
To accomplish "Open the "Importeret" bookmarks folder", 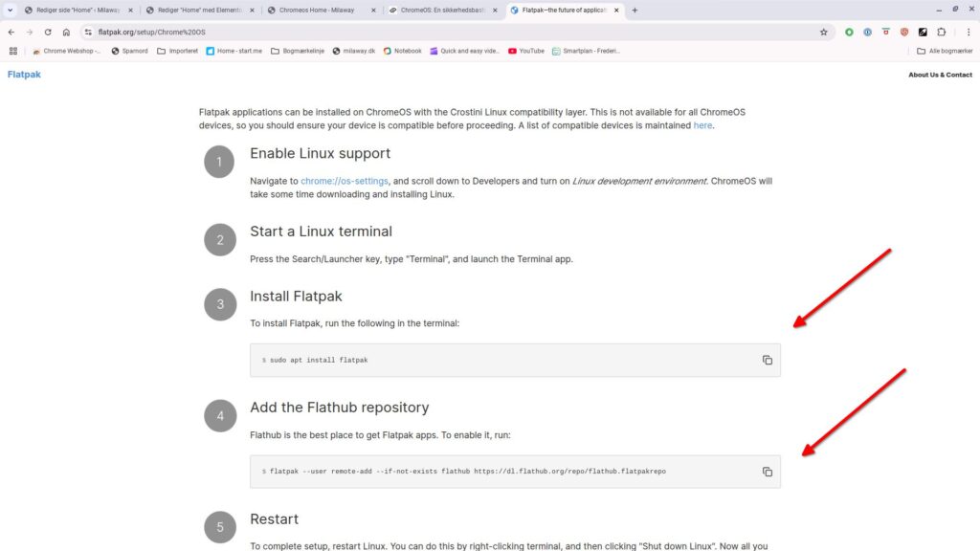I will [x=177, y=51].
